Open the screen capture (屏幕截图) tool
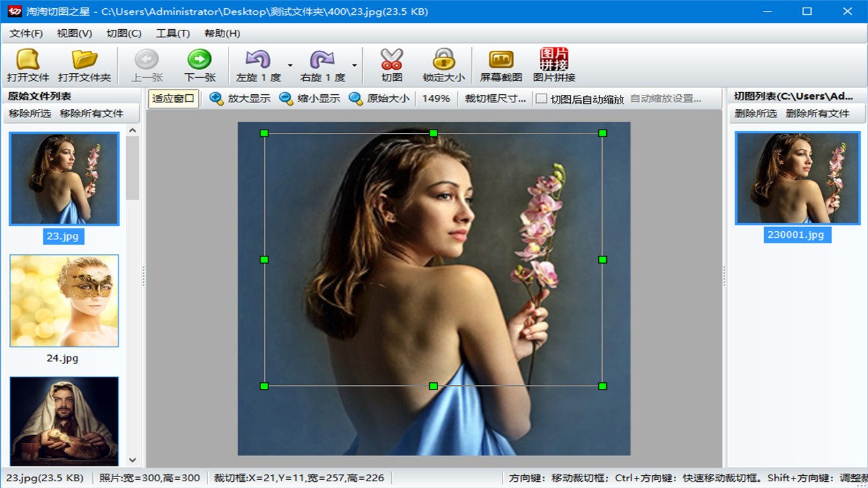Image resolution: width=868 pixels, height=488 pixels. point(501,60)
